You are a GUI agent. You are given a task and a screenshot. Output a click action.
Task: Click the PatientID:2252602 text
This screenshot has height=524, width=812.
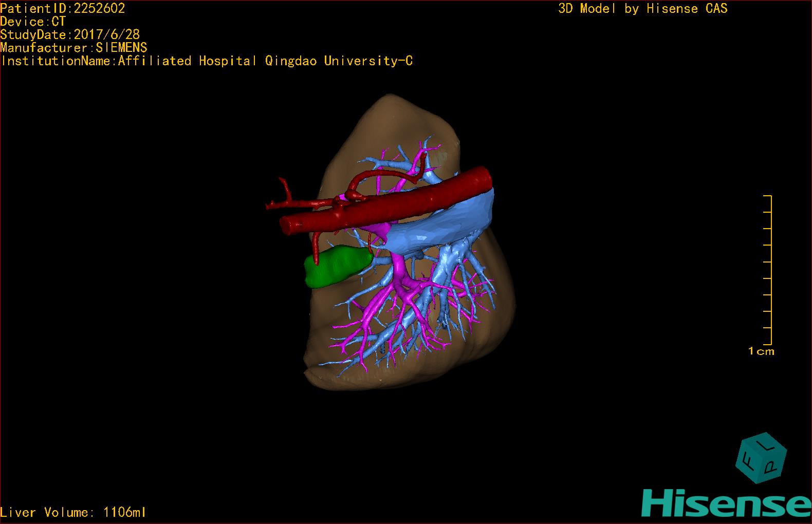(63, 8)
